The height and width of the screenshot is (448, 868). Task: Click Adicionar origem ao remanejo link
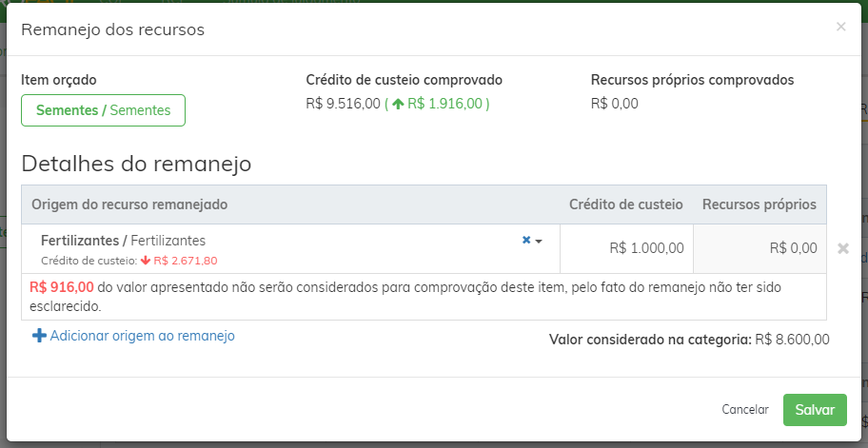pos(142,336)
